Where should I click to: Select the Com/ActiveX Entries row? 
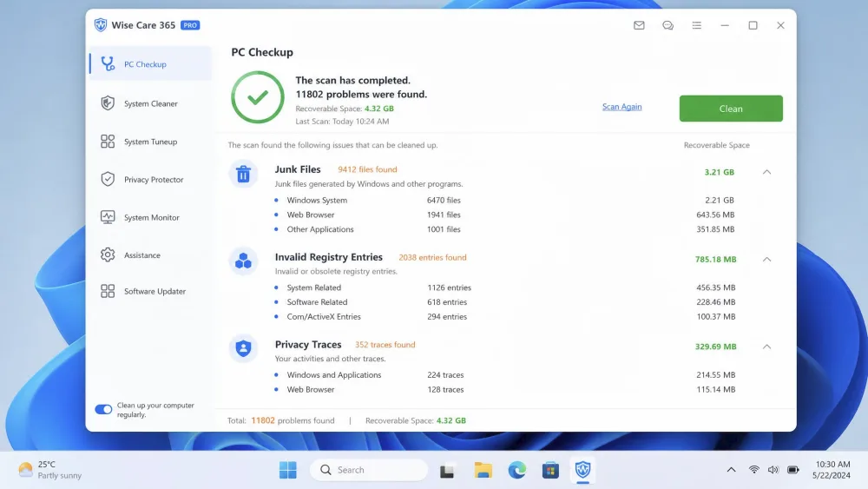click(x=505, y=316)
